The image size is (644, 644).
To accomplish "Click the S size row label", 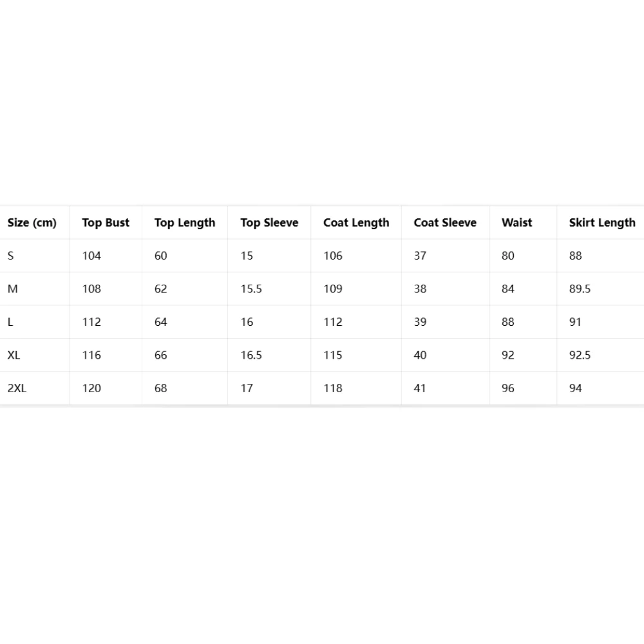I will pos(11,256).
